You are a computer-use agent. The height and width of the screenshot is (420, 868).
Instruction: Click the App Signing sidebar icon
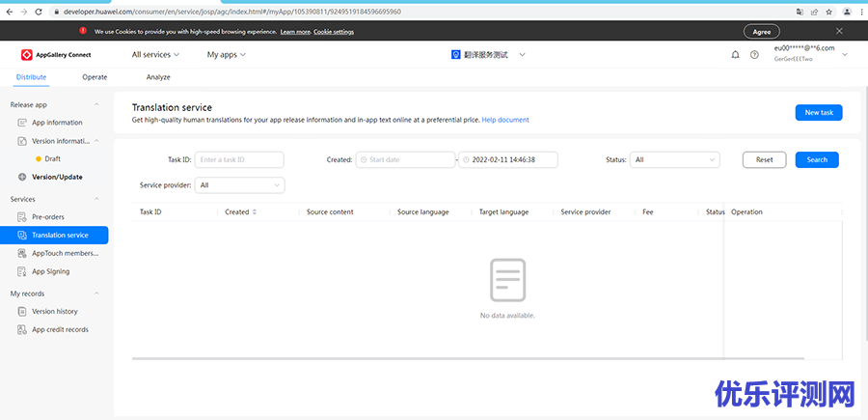23,271
